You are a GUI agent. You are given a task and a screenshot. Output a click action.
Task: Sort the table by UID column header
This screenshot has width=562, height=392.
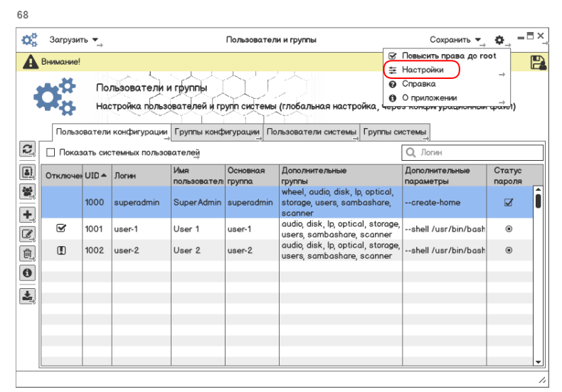coord(96,176)
